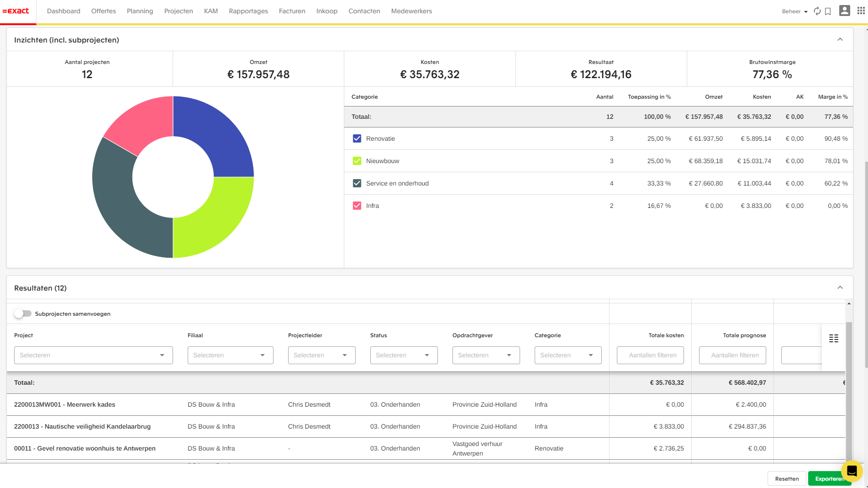Open the Projectleider filter dropdown

click(322, 355)
